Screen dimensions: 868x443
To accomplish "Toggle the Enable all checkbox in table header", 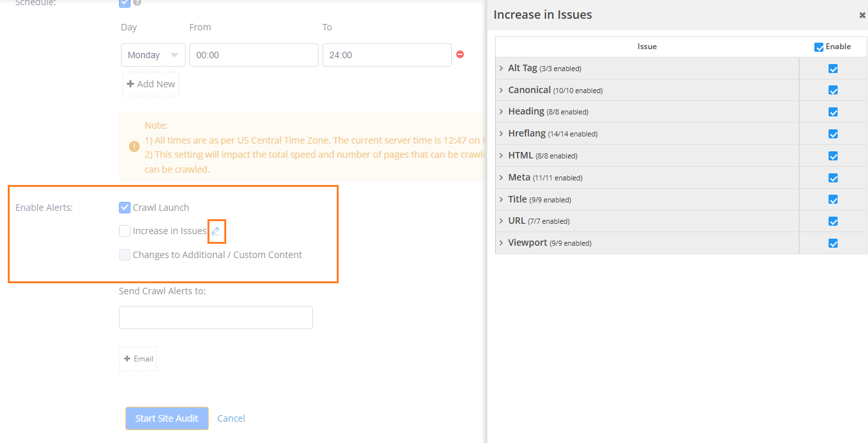I will 819,47.
